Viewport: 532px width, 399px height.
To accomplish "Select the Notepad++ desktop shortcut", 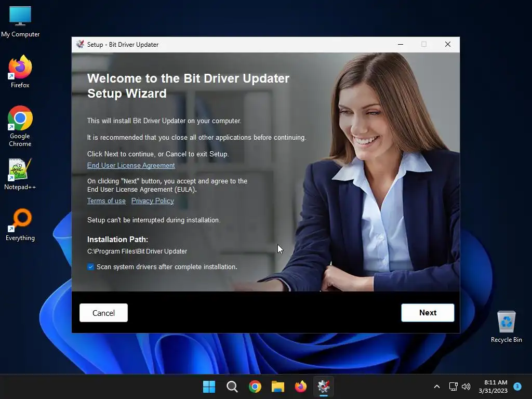I will (20, 174).
